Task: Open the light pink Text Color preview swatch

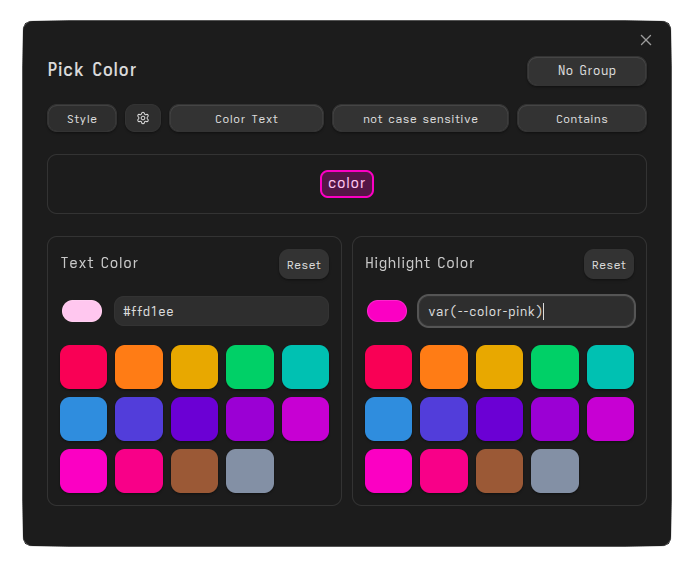Action: 82,311
